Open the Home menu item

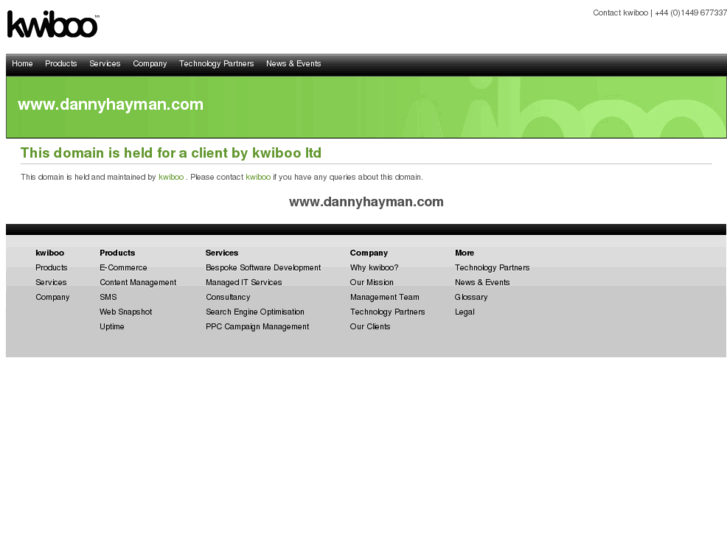(22, 64)
